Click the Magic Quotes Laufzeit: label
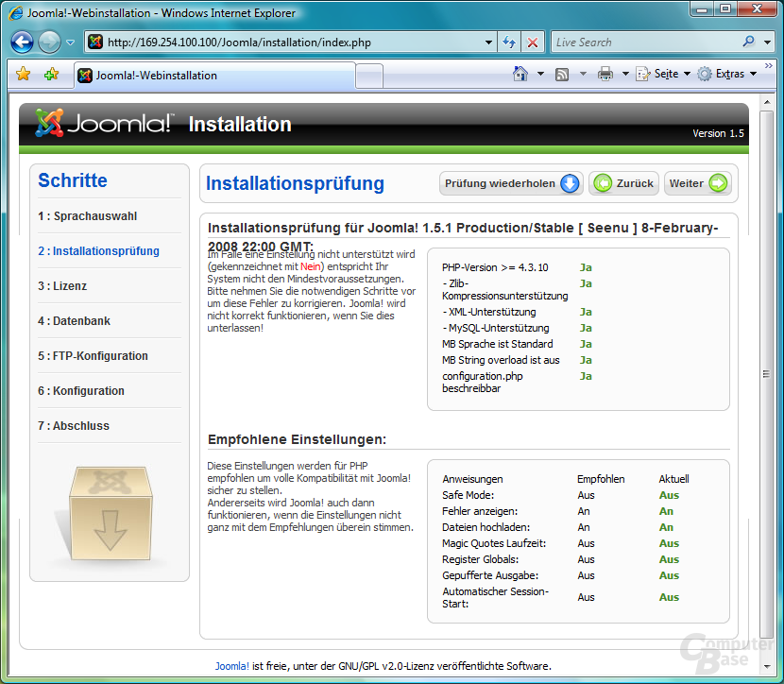Viewport: 784px width, 684px height. click(494, 543)
